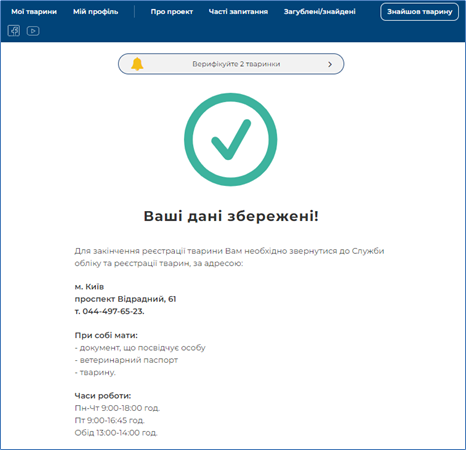Click the address проспект Відрадний, 61

[125, 299]
